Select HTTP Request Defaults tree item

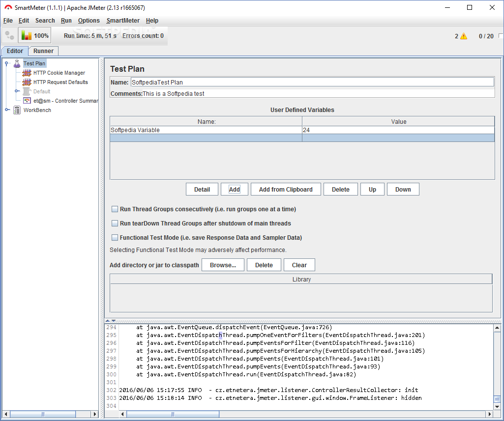(60, 82)
